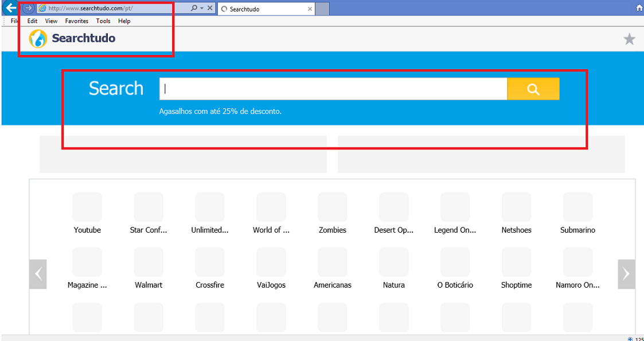Open the Help menu
Viewport: 644px width, 341px height.
click(x=124, y=21)
